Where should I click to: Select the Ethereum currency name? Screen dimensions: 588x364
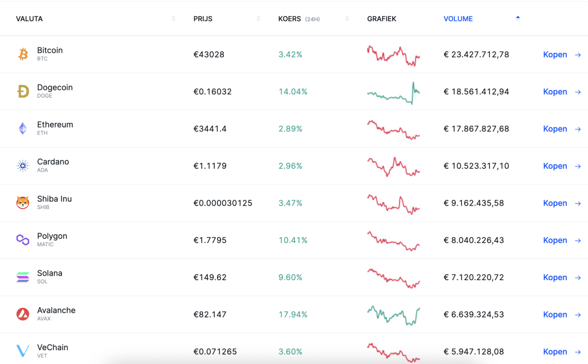coord(55,125)
